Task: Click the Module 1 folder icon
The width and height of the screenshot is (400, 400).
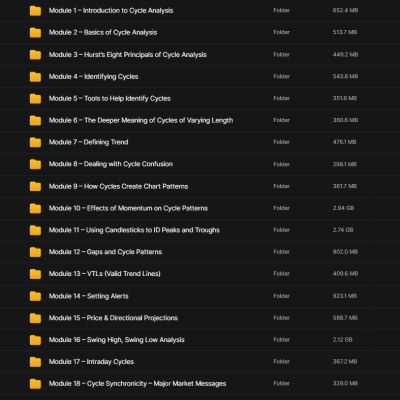Action: point(35,11)
